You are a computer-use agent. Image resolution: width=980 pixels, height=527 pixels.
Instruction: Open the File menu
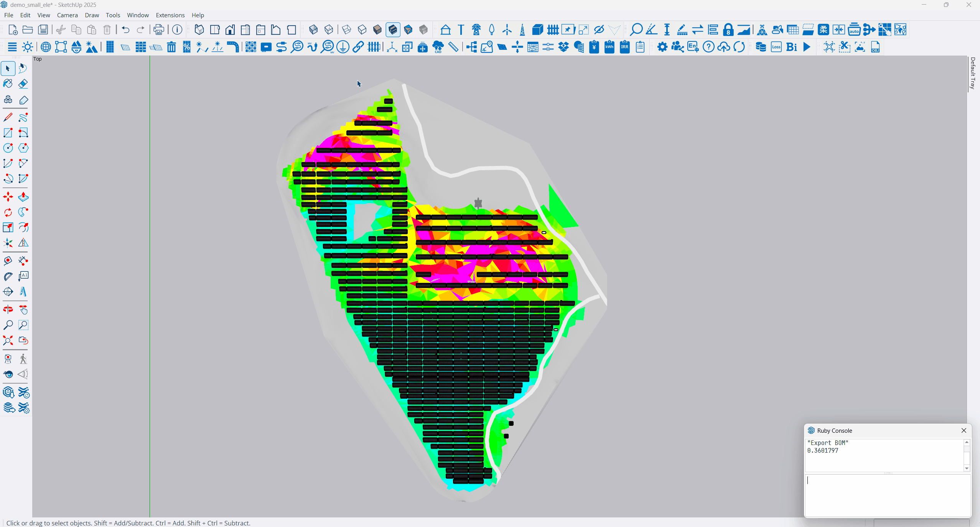(x=8, y=15)
